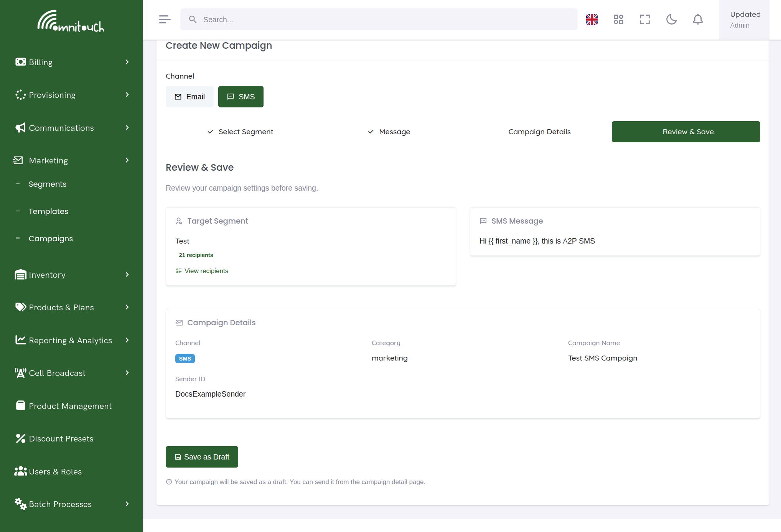The height and width of the screenshot is (532, 781).
Task: Click into the Search field
Action: pyautogui.click(x=379, y=20)
